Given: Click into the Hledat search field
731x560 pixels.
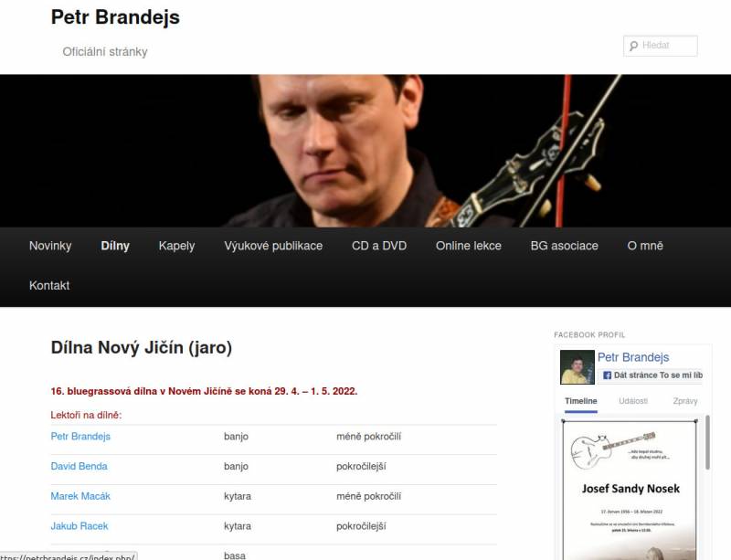Looking at the screenshot, I should 660,47.
